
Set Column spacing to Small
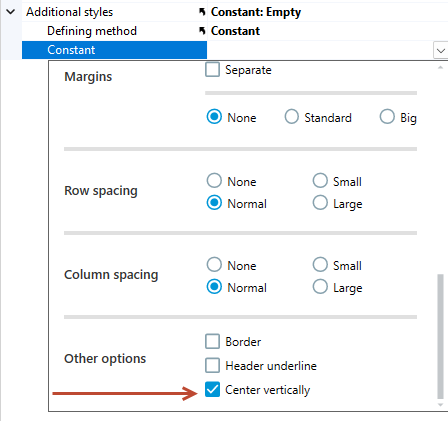(320, 265)
